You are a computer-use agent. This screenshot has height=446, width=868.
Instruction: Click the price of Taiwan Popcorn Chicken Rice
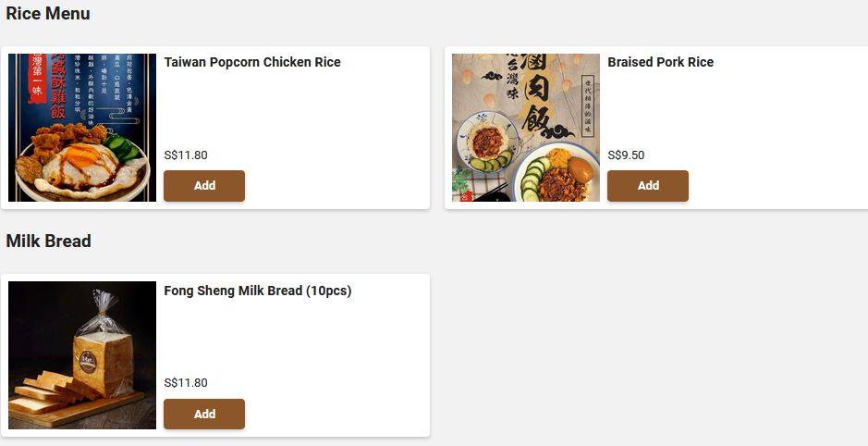click(186, 155)
